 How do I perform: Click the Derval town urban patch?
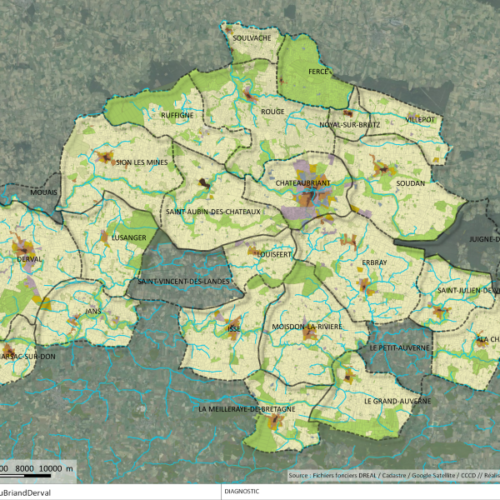[24, 249]
